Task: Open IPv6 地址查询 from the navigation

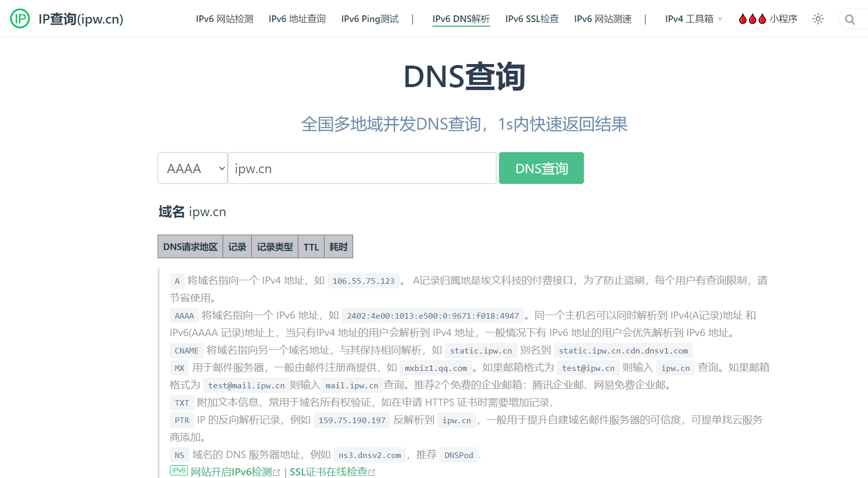Action: [x=297, y=18]
